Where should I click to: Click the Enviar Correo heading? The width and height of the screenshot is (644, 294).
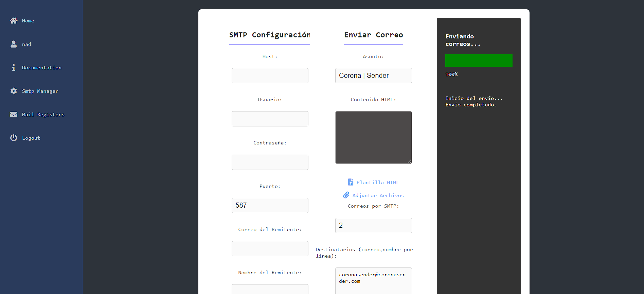374,35
